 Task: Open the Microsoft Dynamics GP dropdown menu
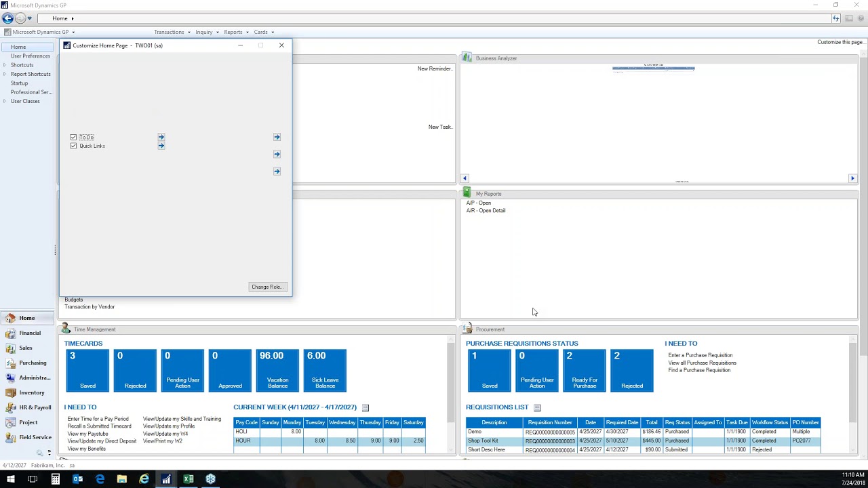39,32
